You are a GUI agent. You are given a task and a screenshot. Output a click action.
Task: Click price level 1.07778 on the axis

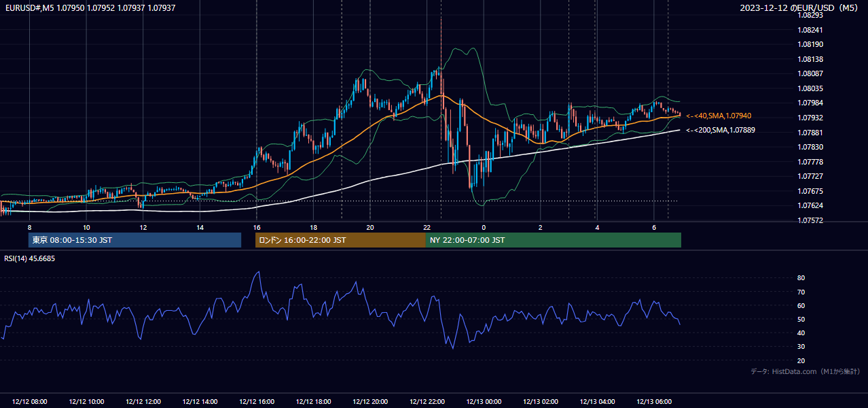point(811,162)
